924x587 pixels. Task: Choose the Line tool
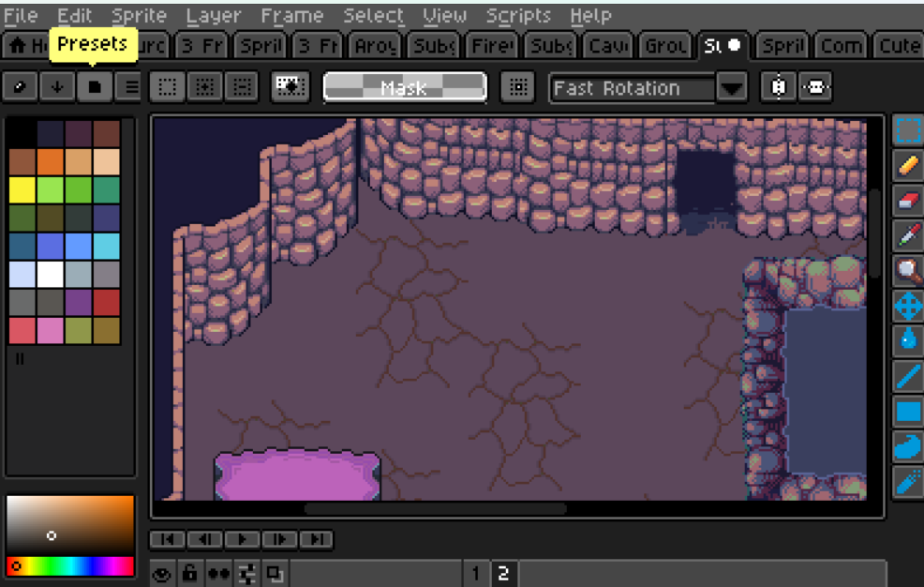pyautogui.click(x=908, y=376)
